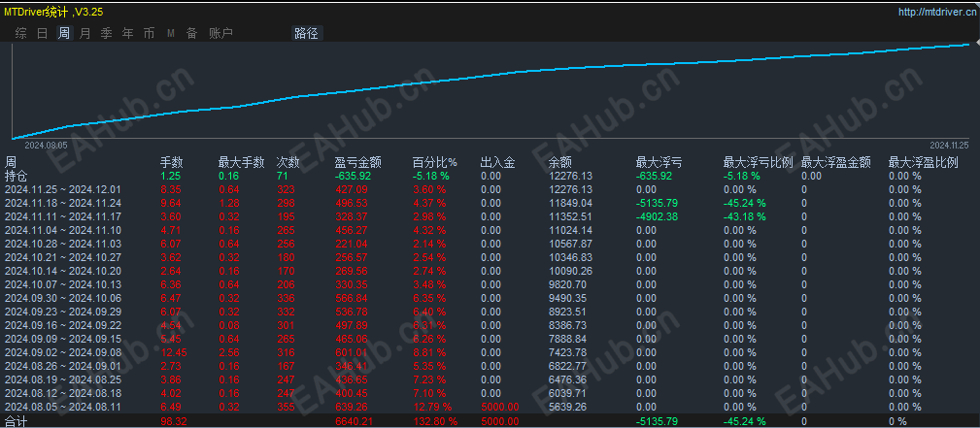Open the http://mtdriver.cn link
This screenshot has width=980, height=428.
935,12
